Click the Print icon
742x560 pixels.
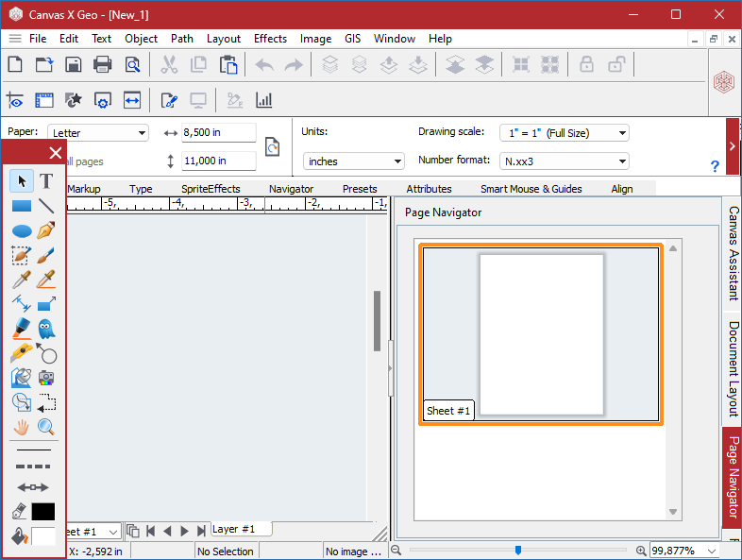102,64
